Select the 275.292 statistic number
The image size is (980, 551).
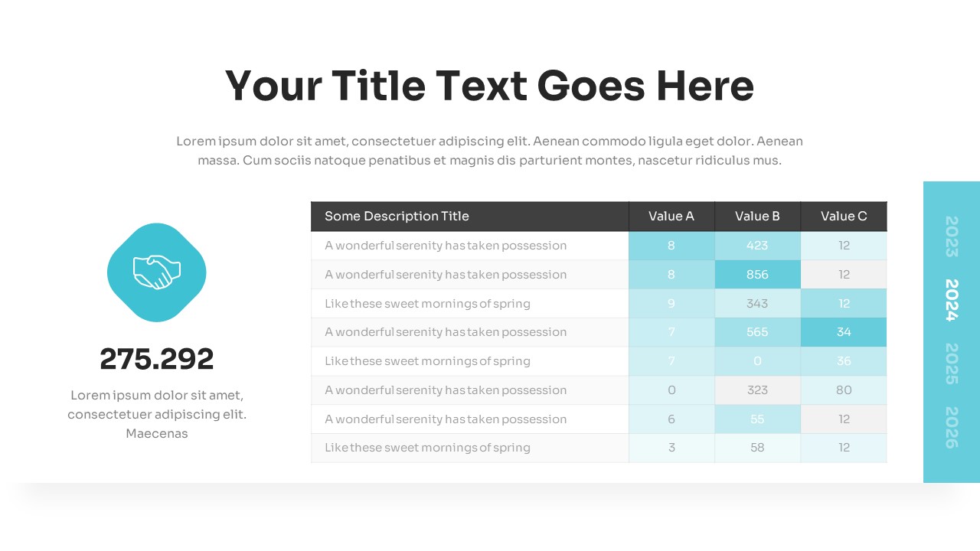coord(157,359)
